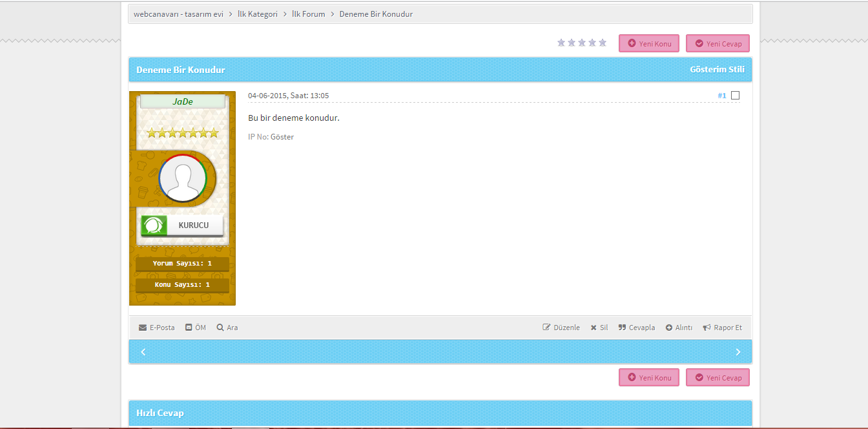Rate thread with the fifth star
The width and height of the screenshot is (868, 429).
[x=603, y=43]
